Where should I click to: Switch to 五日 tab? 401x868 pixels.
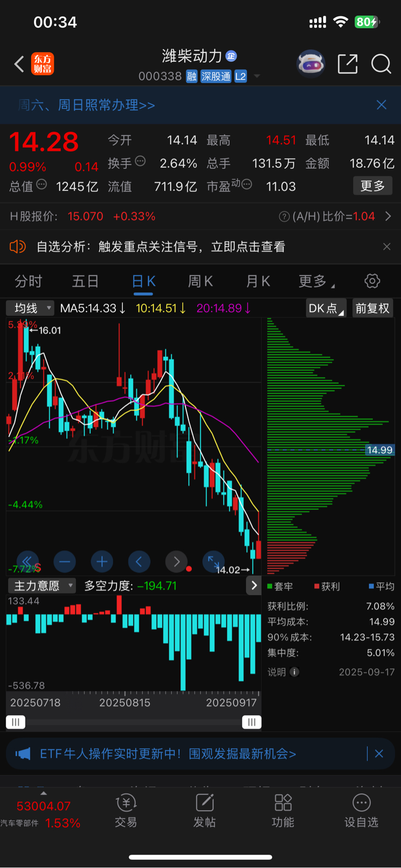point(85,281)
